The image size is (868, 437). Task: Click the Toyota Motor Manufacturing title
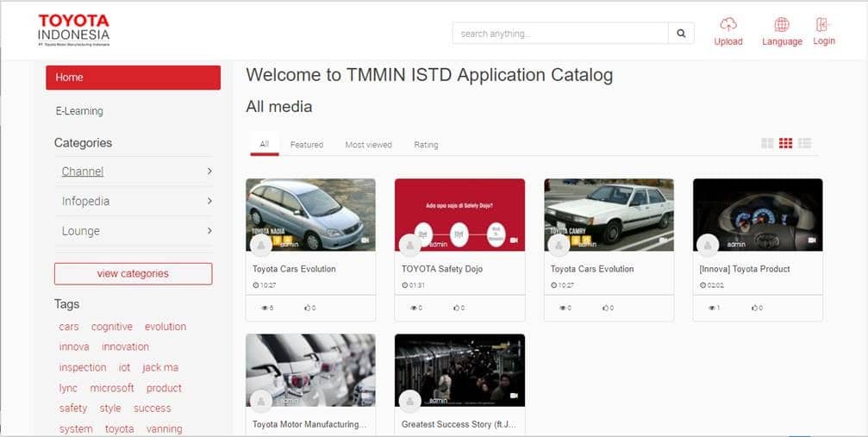309,424
